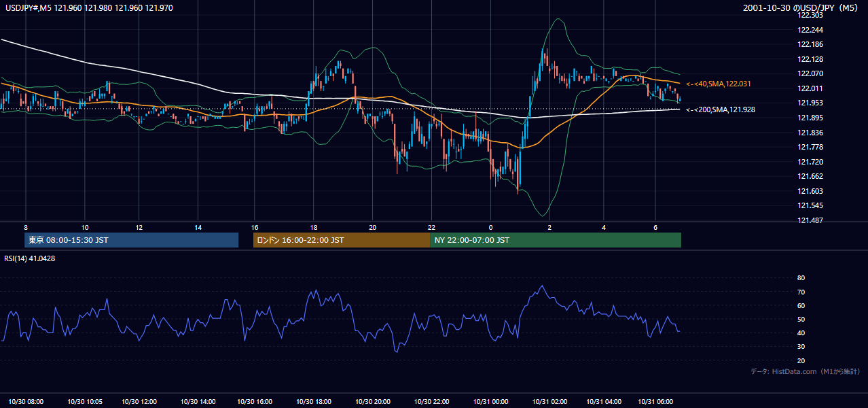Click the 2001-10-30 USD/JPY (M5) title
The image size is (868, 408).
801,7
